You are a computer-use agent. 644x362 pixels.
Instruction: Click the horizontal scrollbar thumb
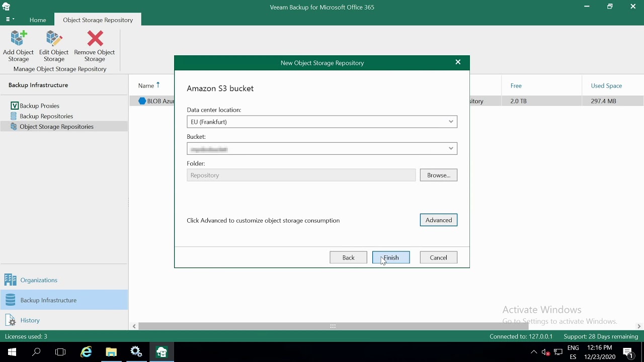tap(333, 326)
